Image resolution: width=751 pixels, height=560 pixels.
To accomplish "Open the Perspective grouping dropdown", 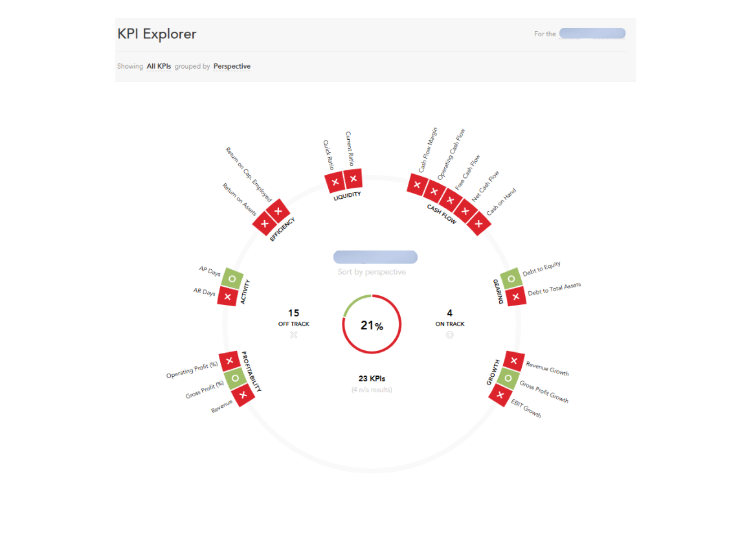I will pyautogui.click(x=232, y=66).
